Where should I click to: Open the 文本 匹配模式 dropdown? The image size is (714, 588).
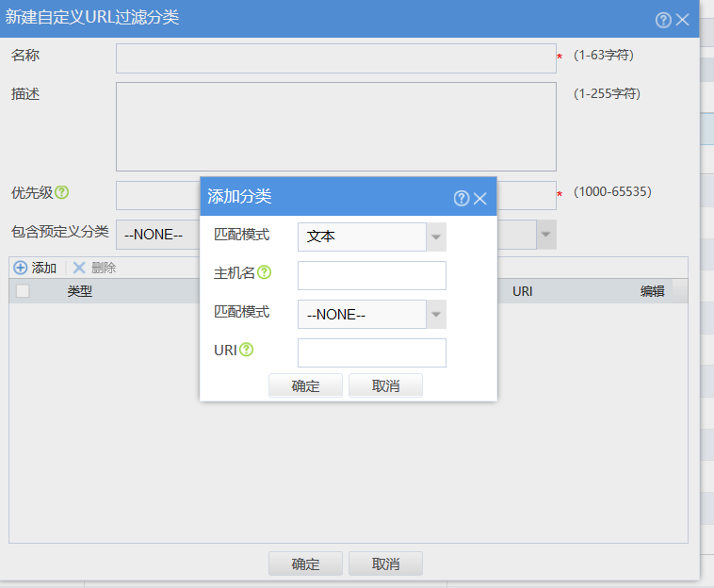[436, 237]
